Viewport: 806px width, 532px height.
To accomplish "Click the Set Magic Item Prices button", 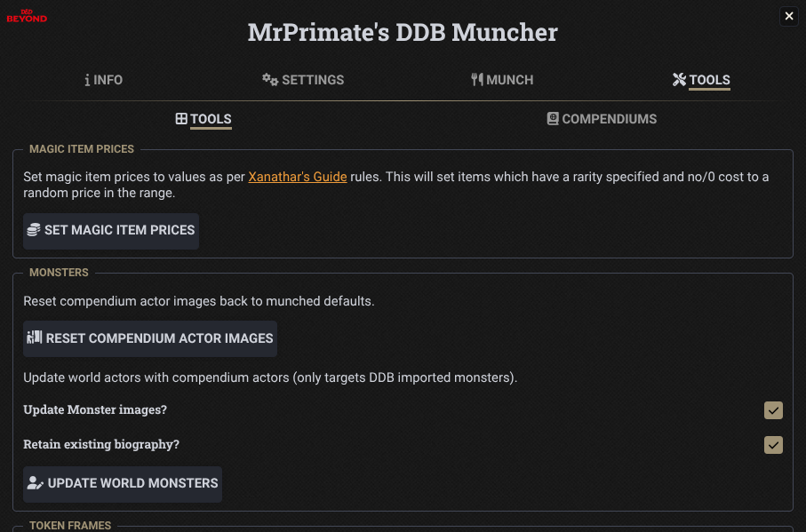I will click(111, 231).
